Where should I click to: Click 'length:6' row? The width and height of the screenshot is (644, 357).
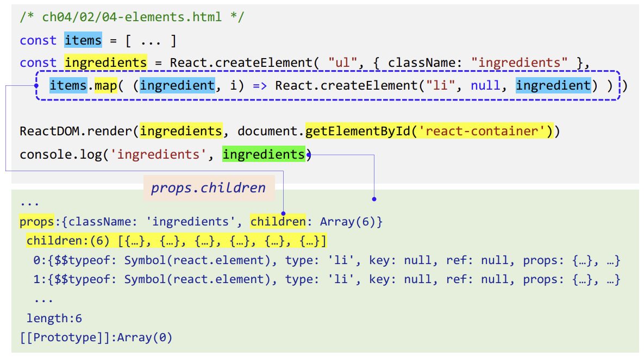click(54, 318)
